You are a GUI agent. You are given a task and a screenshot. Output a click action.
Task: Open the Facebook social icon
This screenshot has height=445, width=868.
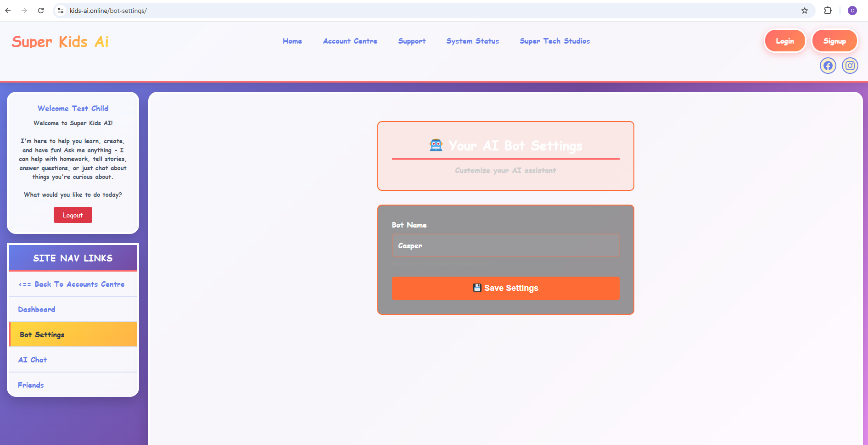click(828, 66)
